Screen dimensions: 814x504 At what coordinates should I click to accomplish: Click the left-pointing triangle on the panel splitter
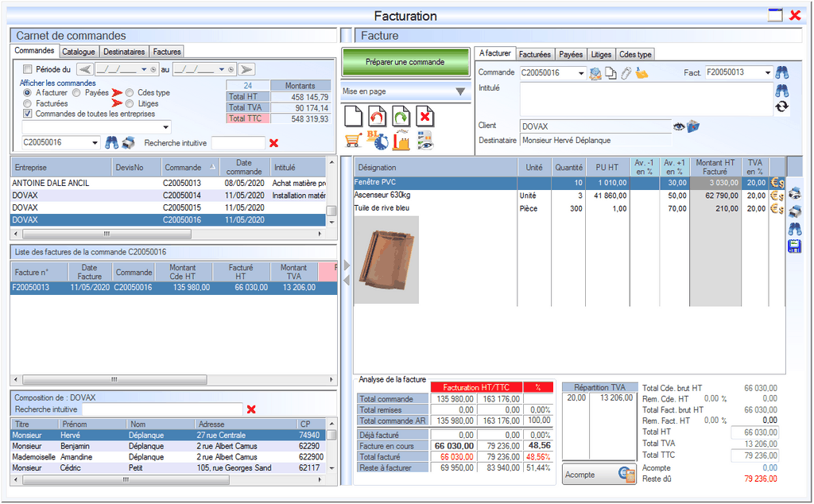[x=347, y=281]
